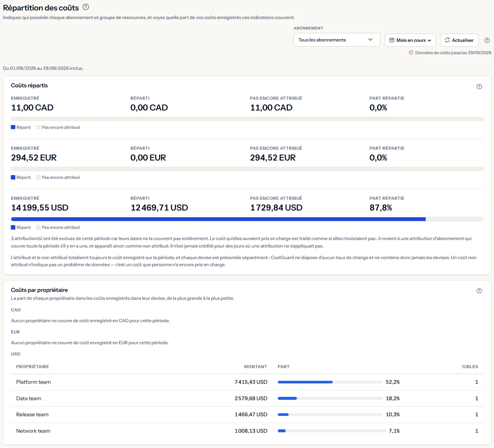Open the help icon right of Actualiser button
This screenshot has height=448, width=494.
487,40
